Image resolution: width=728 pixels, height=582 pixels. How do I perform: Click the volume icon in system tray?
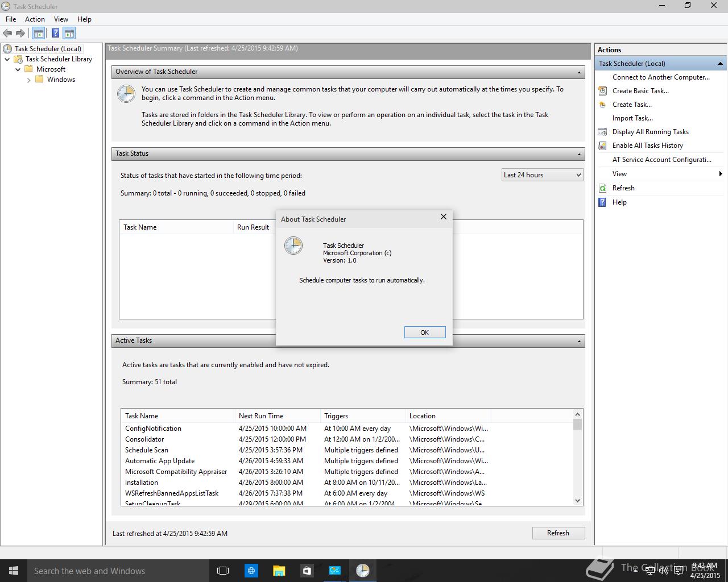click(x=664, y=571)
